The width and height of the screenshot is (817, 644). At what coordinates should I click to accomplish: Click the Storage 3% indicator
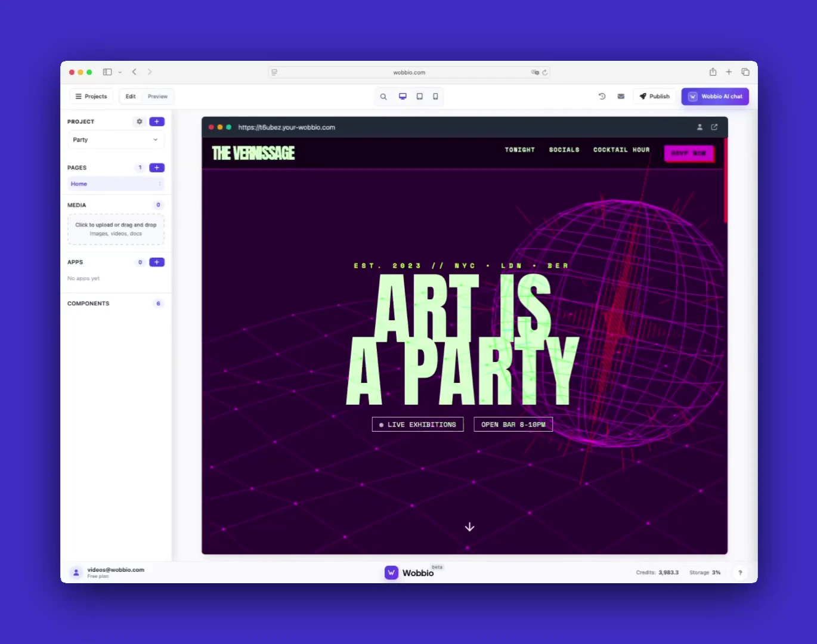tap(705, 572)
